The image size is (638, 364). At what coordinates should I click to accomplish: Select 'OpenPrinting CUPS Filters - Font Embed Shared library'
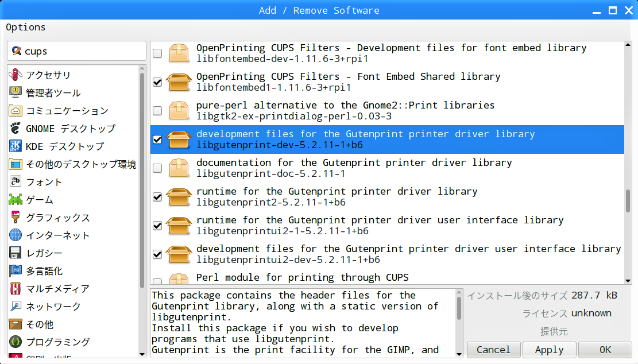pyautogui.click(x=349, y=76)
